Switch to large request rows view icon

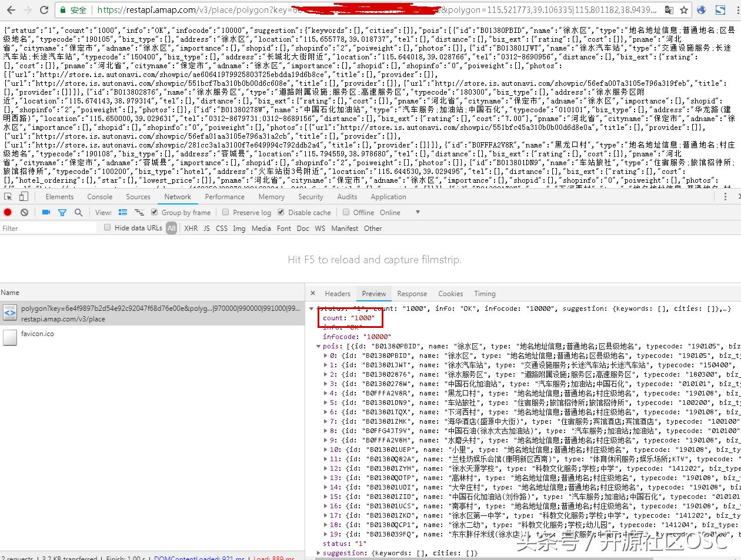[x=123, y=212]
